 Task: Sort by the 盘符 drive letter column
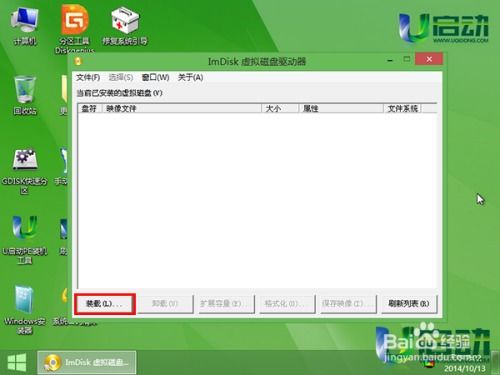tap(90, 108)
